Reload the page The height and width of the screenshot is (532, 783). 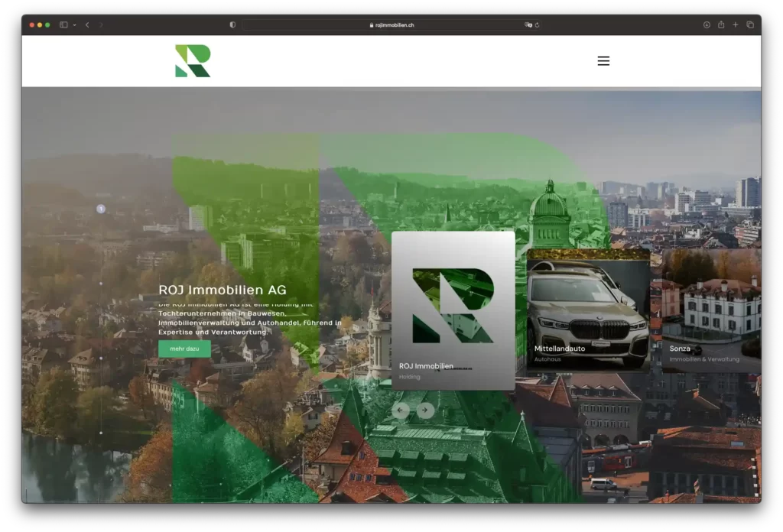pyautogui.click(x=538, y=24)
